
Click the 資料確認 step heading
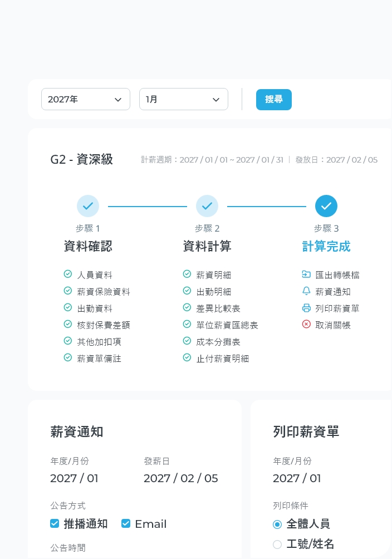tap(88, 246)
